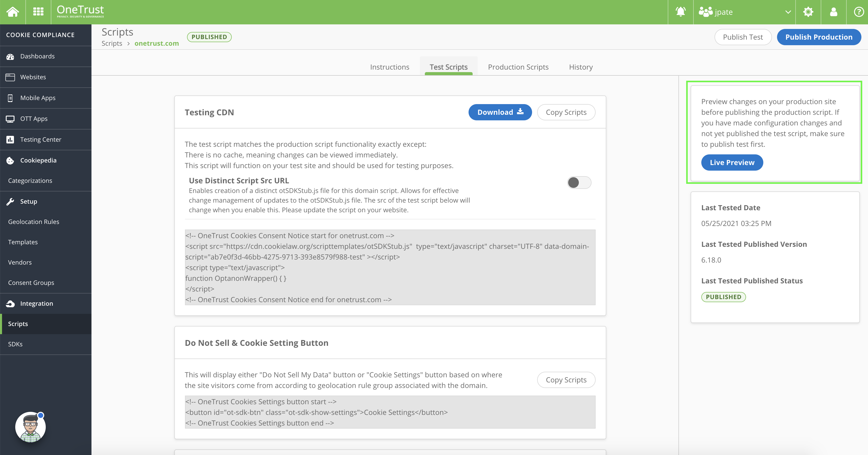Open Dashboards from the sidebar
Screen dimensions: 868x455
point(37,56)
